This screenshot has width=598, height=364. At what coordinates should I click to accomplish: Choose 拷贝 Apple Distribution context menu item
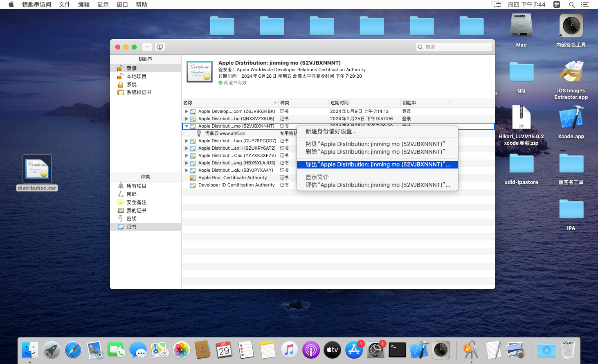coord(377,144)
